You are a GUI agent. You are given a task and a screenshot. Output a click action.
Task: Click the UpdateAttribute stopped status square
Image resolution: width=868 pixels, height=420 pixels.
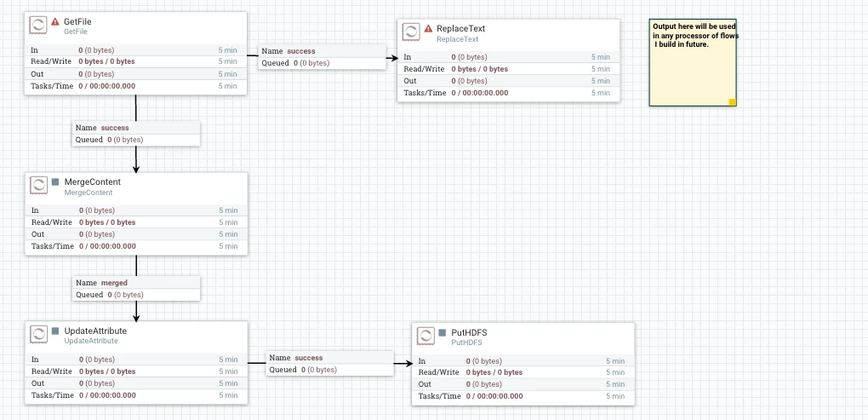(x=55, y=331)
